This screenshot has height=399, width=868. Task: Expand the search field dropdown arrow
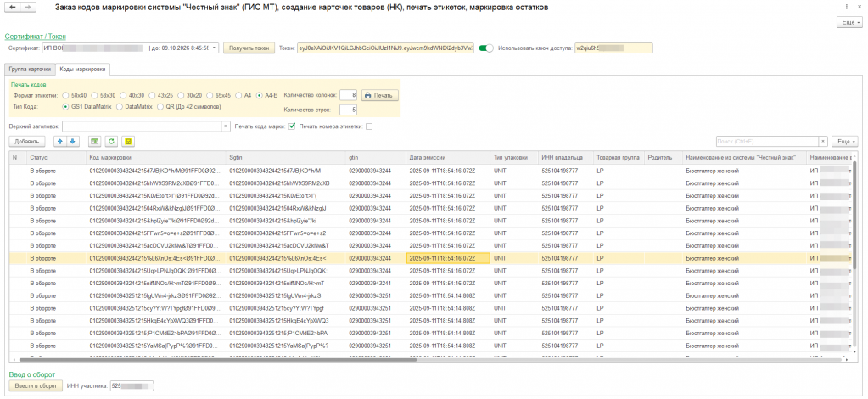823,141
